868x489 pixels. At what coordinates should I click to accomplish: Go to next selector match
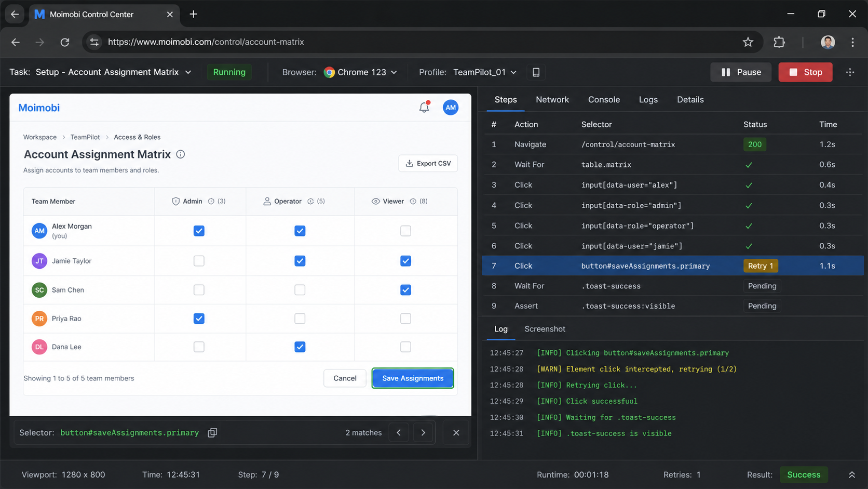[x=423, y=432]
